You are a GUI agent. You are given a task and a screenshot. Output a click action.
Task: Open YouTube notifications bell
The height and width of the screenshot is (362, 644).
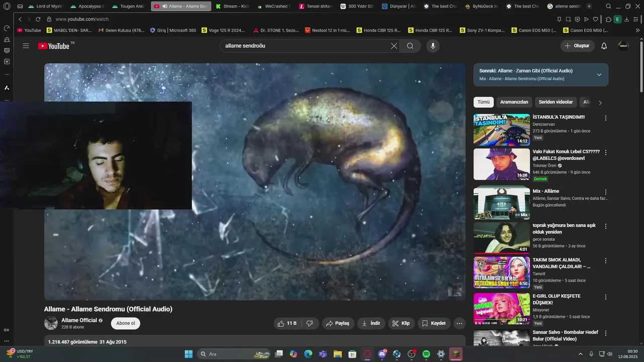(604, 46)
